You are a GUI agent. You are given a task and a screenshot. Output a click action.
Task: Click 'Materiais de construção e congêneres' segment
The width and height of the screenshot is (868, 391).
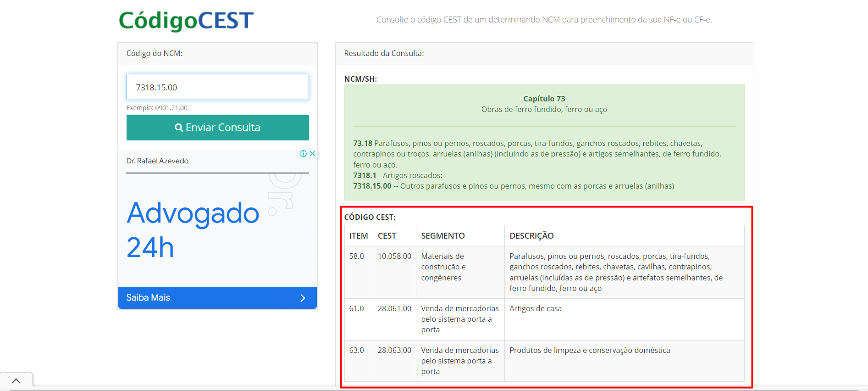pos(443,267)
